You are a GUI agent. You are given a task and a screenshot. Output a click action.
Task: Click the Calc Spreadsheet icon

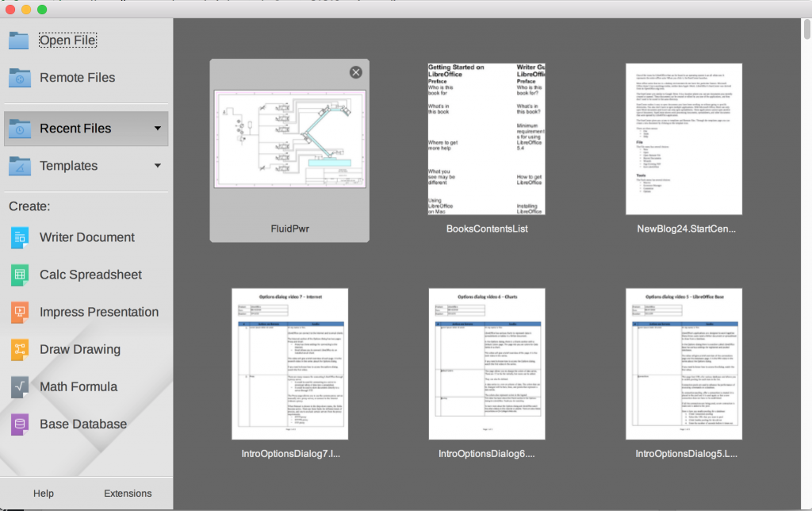(x=20, y=275)
